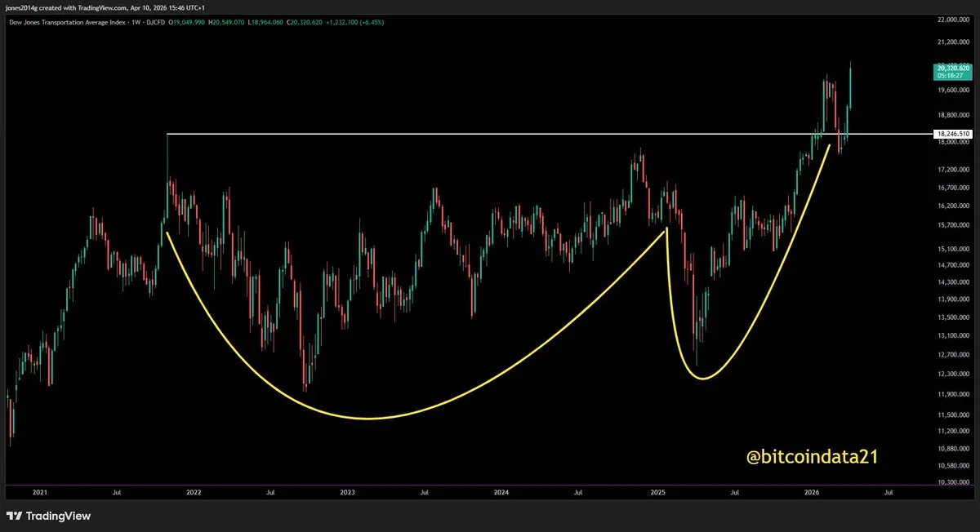This screenshot has height=532, width=980.
Task: Click the 2024 label on time axis
Action: [501, 493]
